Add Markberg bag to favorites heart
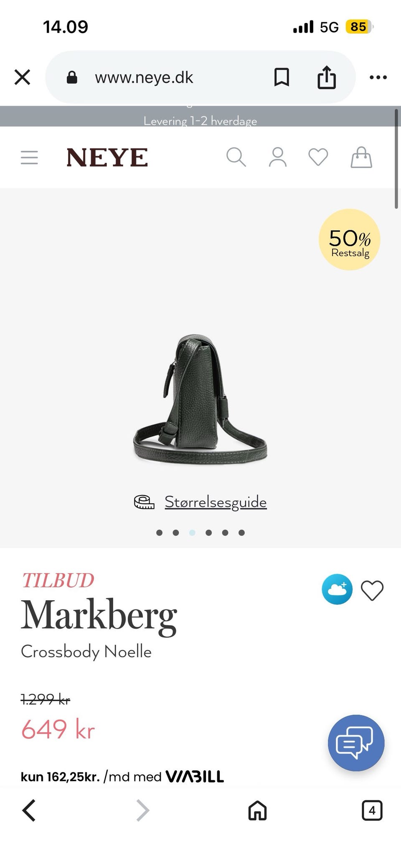 [x=372, y=591]
